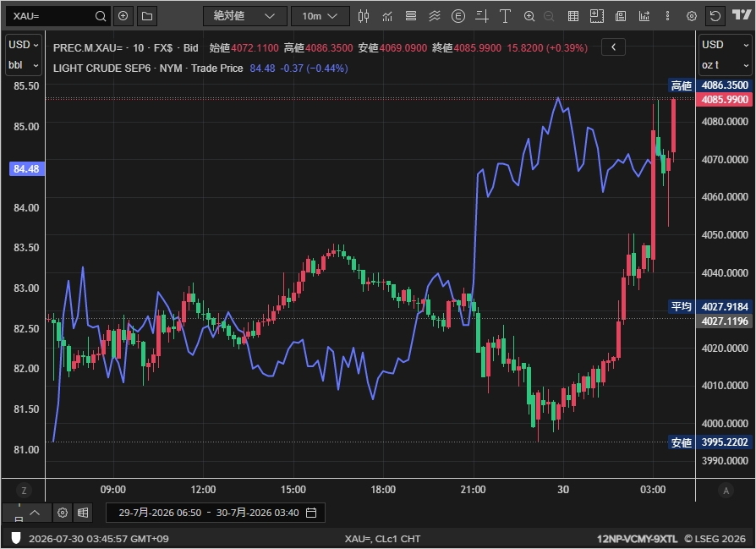Open the candlestick chart type icon
This screenshot has width=756, height=549.
(364, 16)
